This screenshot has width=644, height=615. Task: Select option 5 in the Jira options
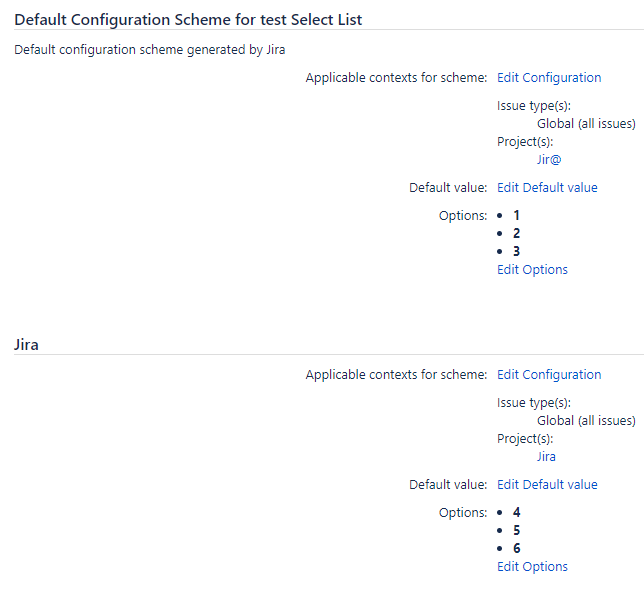[516, 530]
